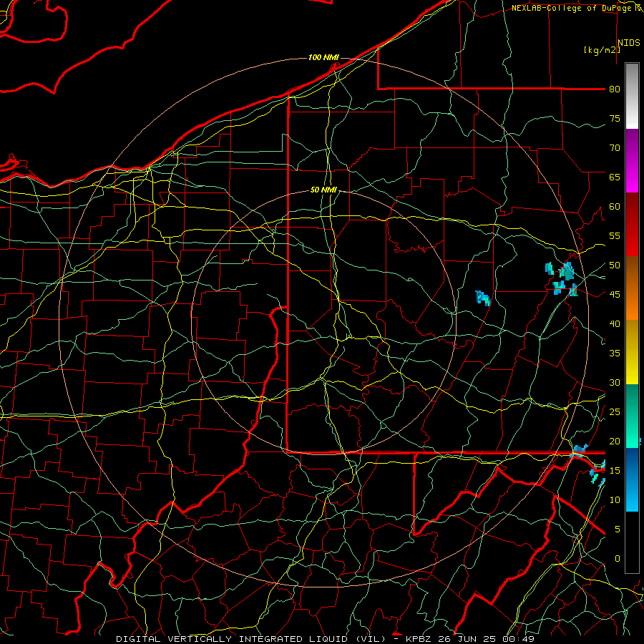Click the 26 JUN 25 00:49 timestamp

coord(485,639)
